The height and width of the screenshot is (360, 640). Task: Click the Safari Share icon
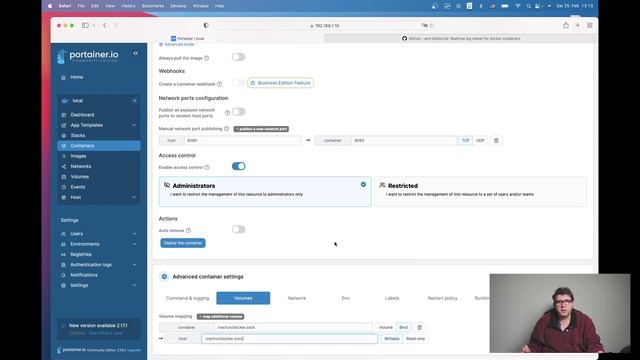[566, 25]
